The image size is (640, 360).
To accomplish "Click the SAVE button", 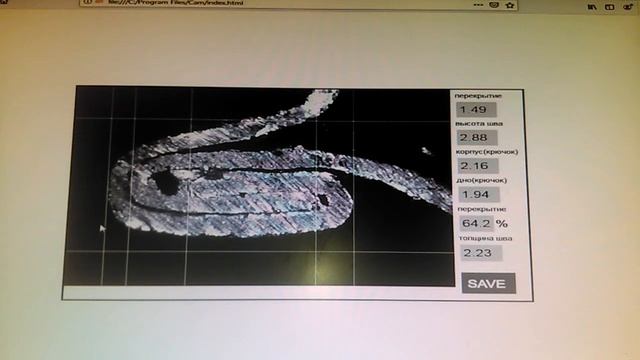I will (x=488, y=283).
